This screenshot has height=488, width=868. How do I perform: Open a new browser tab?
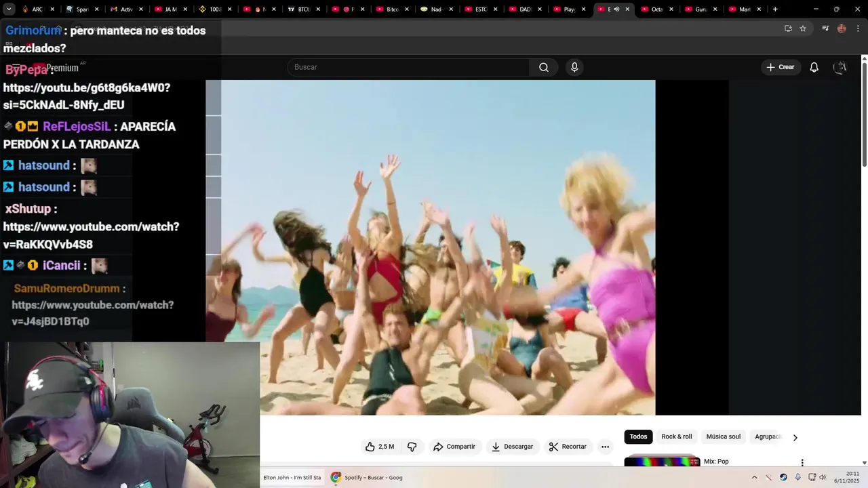pyautogui.click(x=775, y=9)
